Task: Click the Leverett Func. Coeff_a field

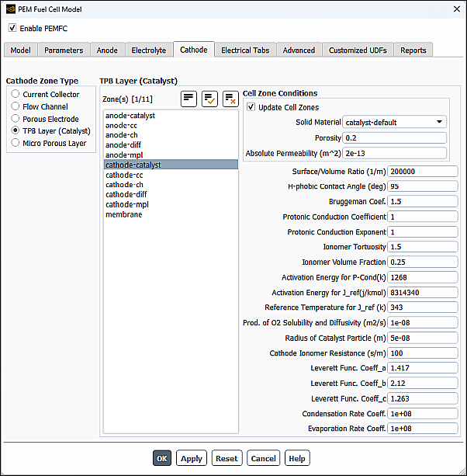Action: point(423,368)
